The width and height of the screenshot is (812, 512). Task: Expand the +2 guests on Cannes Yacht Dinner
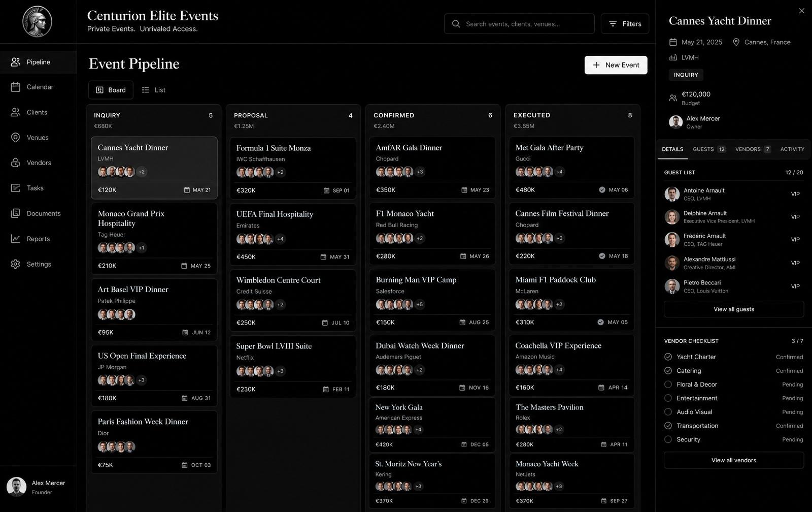click(142, 172)
